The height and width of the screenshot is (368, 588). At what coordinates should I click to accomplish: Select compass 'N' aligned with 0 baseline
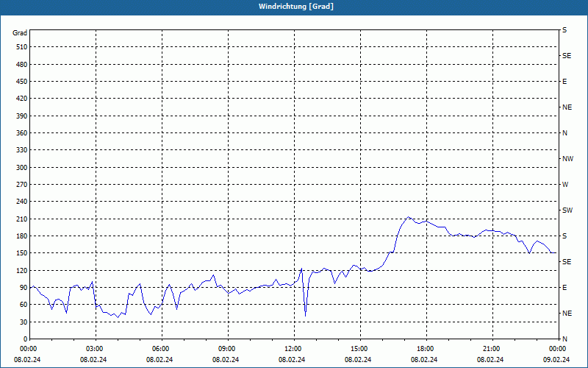click(x=565, y=339)
